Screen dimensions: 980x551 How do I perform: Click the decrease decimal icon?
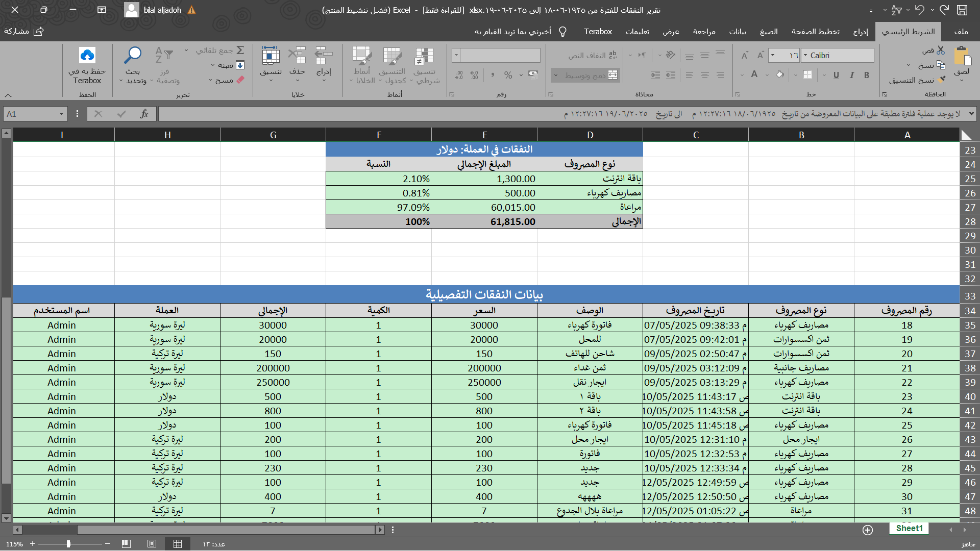[459, 75]
